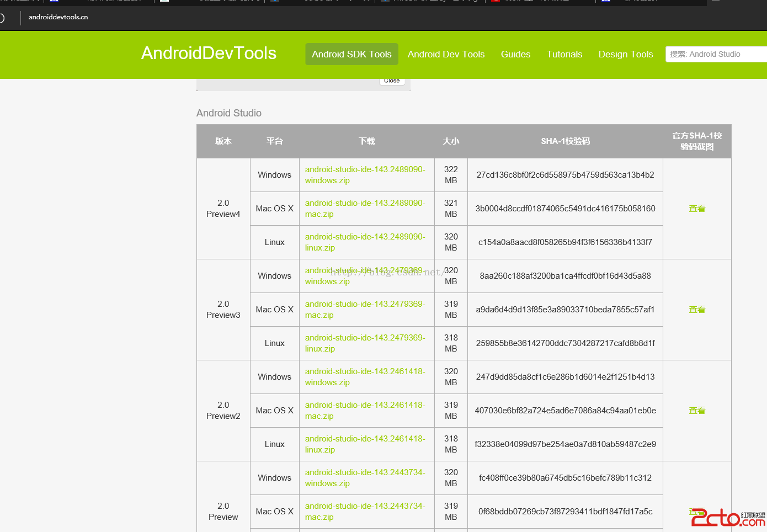Select the 2.0 Preview4 version cell
The height and width of the screenshot is (532, 767).
(x=223, y=209)
